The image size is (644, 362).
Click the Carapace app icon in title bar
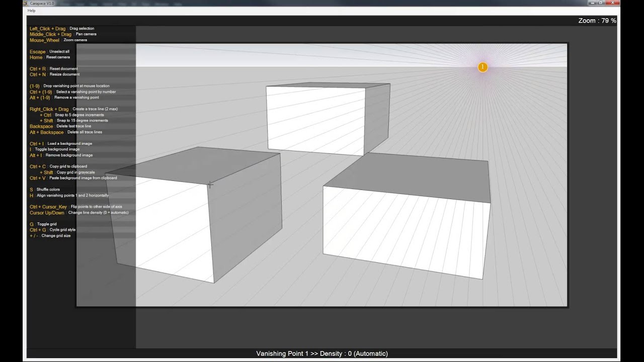tap(26, 3)
